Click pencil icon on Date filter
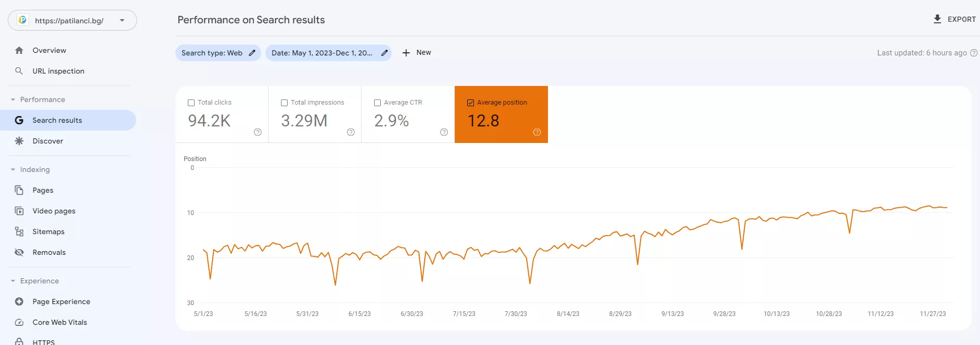This screenshot has height=345, width=980. 384,53
